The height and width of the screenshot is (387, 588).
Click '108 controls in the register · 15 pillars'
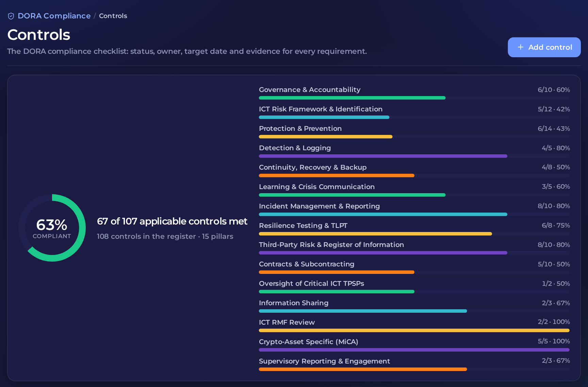coord(165,236)
